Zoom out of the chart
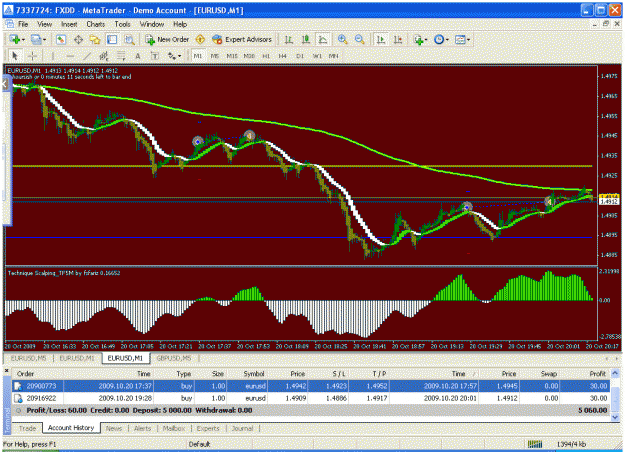Screen dimensions: 625x452 (360, 39)
